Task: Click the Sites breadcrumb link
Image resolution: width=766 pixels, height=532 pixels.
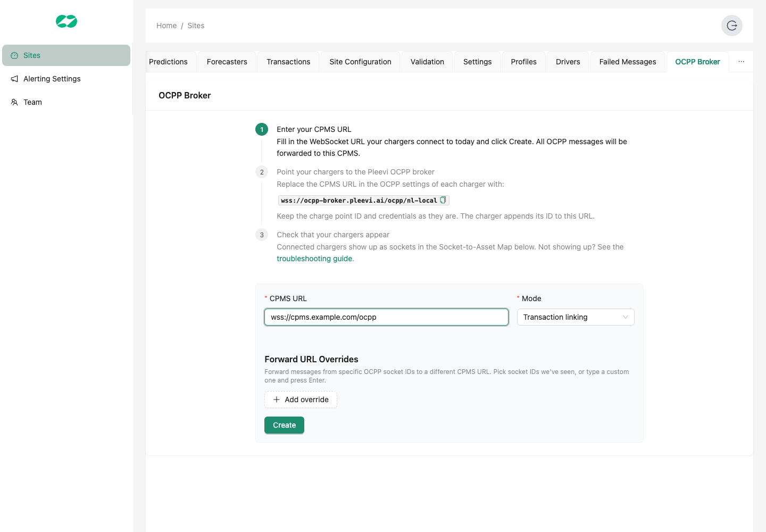Action: point(196,26)
